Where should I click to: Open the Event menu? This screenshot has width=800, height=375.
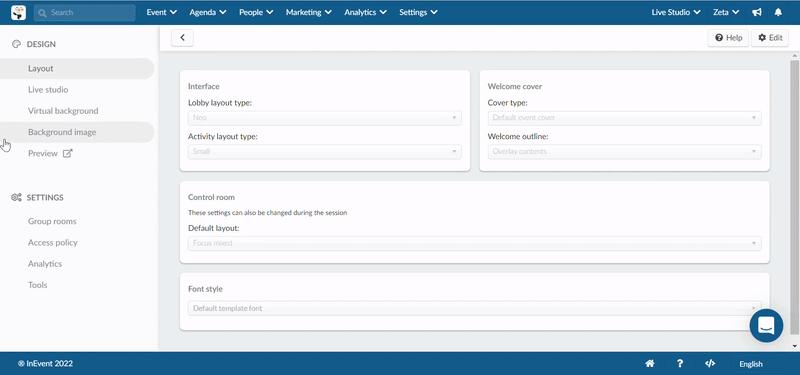tap(162, 12)
